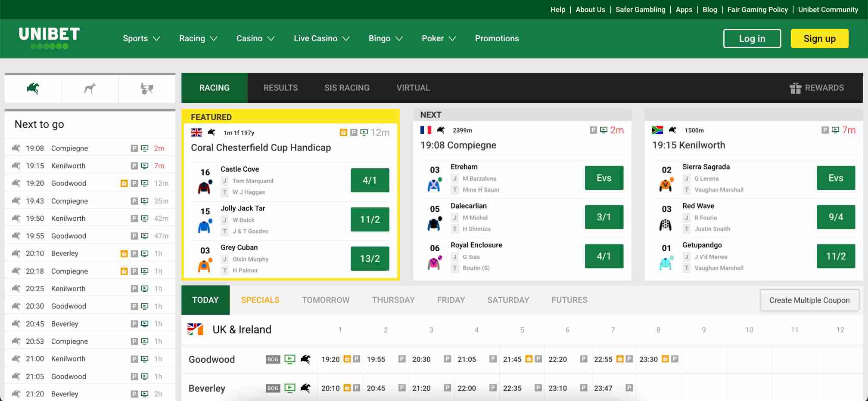Expand the Sports dropdown menu
This screenshot has height=401, width=868.
pyautogui.click(x=141, y=38)
